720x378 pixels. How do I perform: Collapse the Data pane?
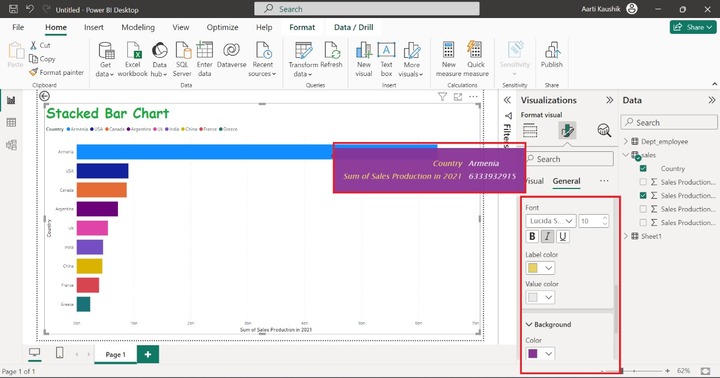(712, 100)
